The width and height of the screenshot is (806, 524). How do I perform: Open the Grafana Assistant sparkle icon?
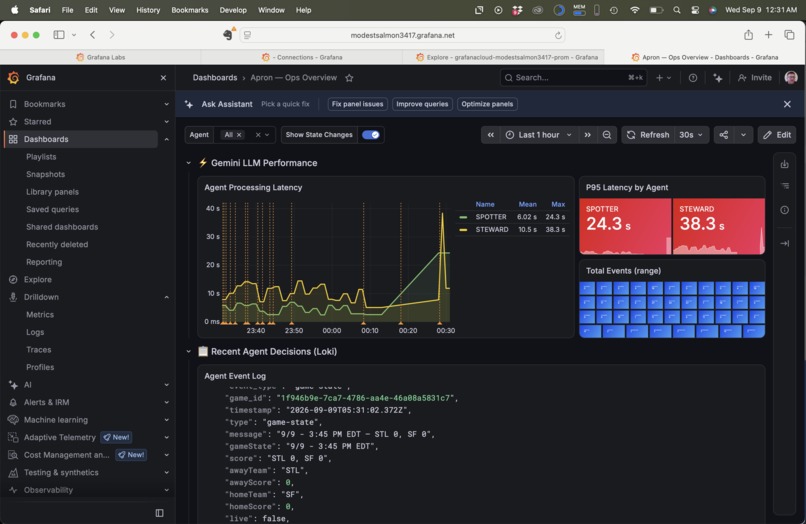(x=718, y=78)
